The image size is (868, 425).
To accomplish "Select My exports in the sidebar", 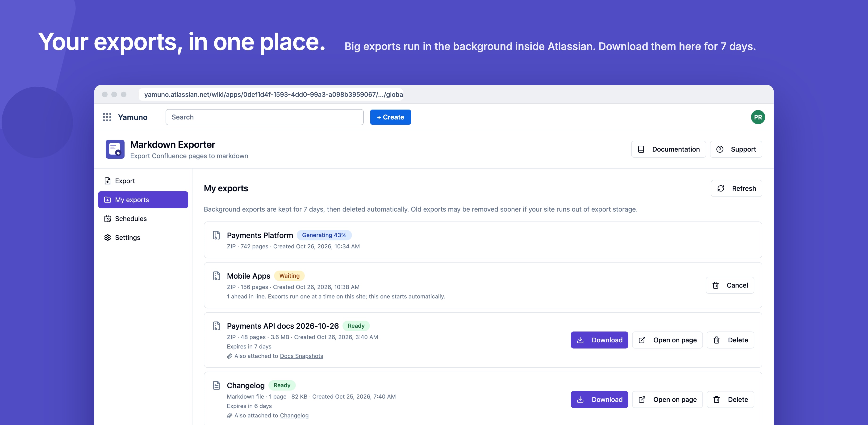I will click(x=143, y=200).
